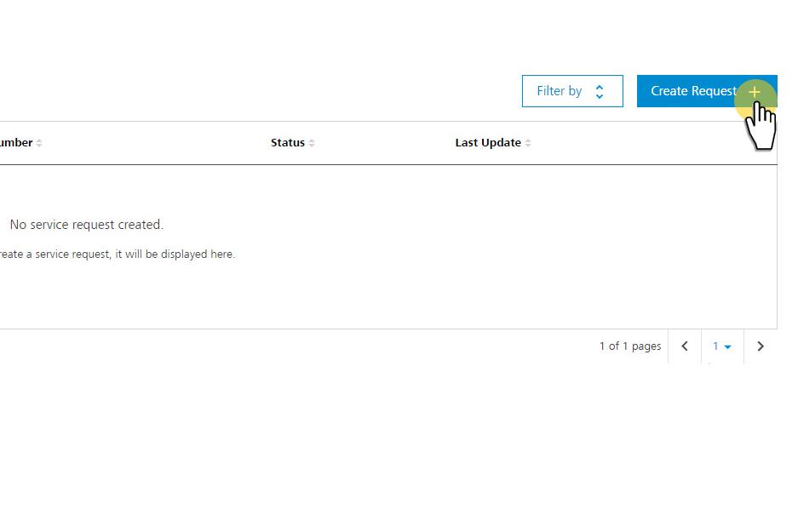Image resolution: width=798 pixels, height=532 pixels.
Task: Click the Create Request button label
Action: click(693, 91)
